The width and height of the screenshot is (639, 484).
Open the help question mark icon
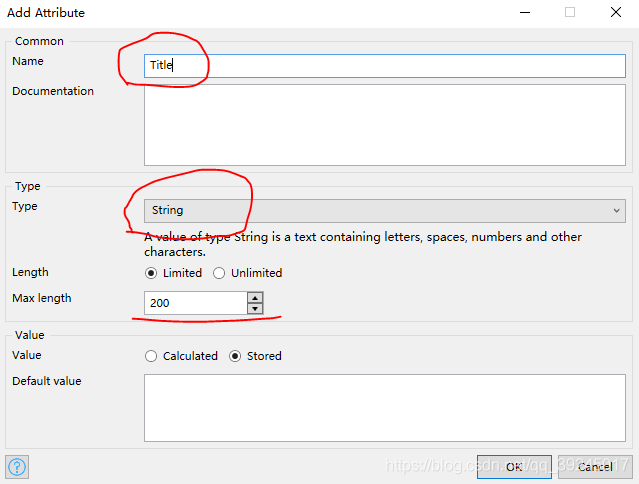pos(18,466)
